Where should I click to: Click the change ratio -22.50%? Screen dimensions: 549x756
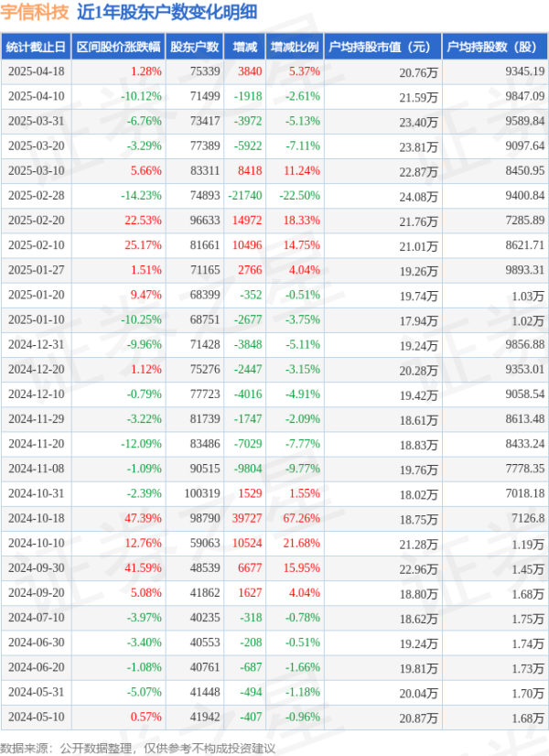300,196
